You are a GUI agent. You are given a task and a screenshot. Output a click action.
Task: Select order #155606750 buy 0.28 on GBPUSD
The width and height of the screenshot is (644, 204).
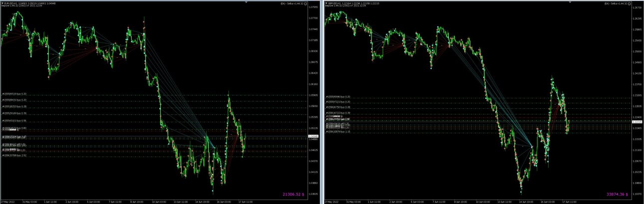pos(338,107)
